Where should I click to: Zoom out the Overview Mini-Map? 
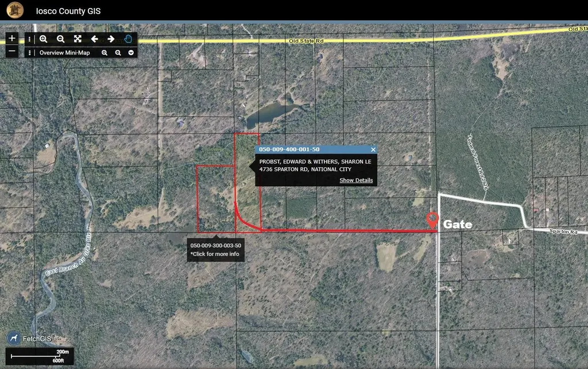tap(118, 53)
